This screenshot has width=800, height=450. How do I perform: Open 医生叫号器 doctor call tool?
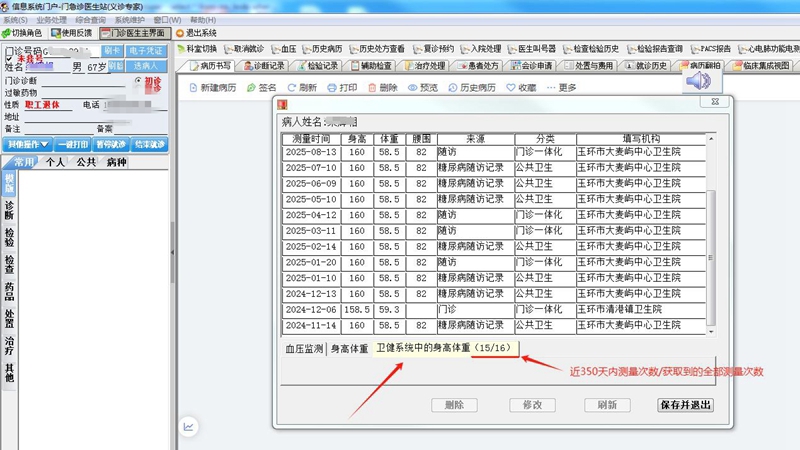click(x=532, y=49)
